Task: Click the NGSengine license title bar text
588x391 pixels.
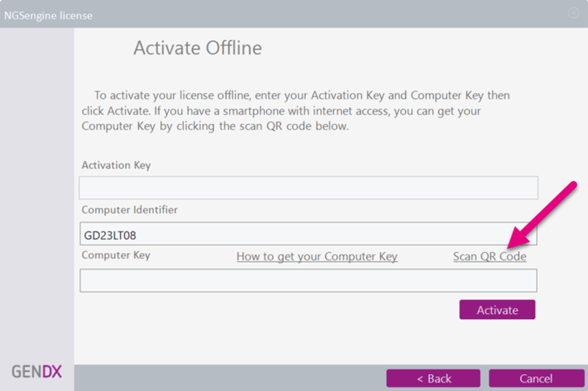Action: 48,16
